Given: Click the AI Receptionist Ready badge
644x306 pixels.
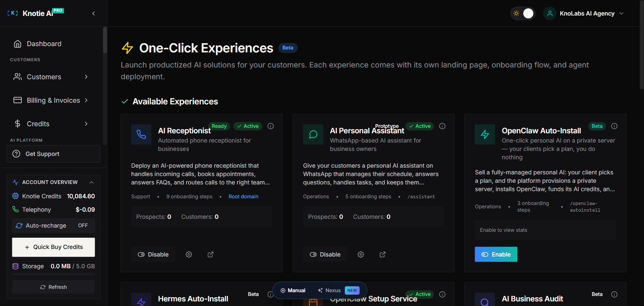Looking at the screenshot, I should coord(219,126).
